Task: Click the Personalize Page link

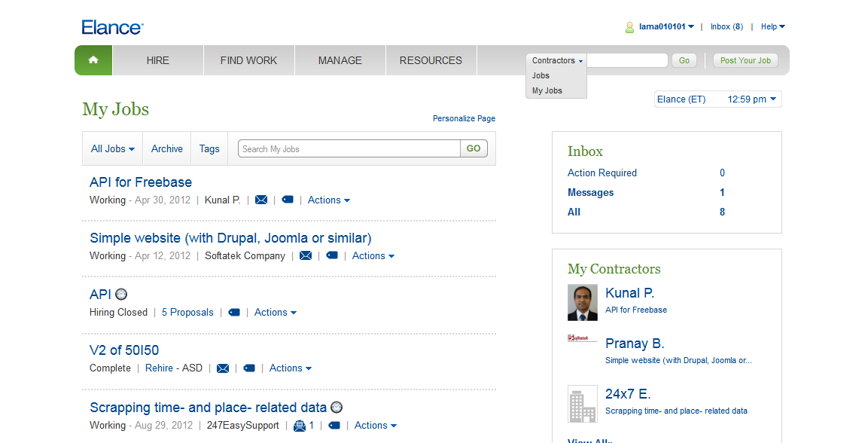Action: point(464,118)
